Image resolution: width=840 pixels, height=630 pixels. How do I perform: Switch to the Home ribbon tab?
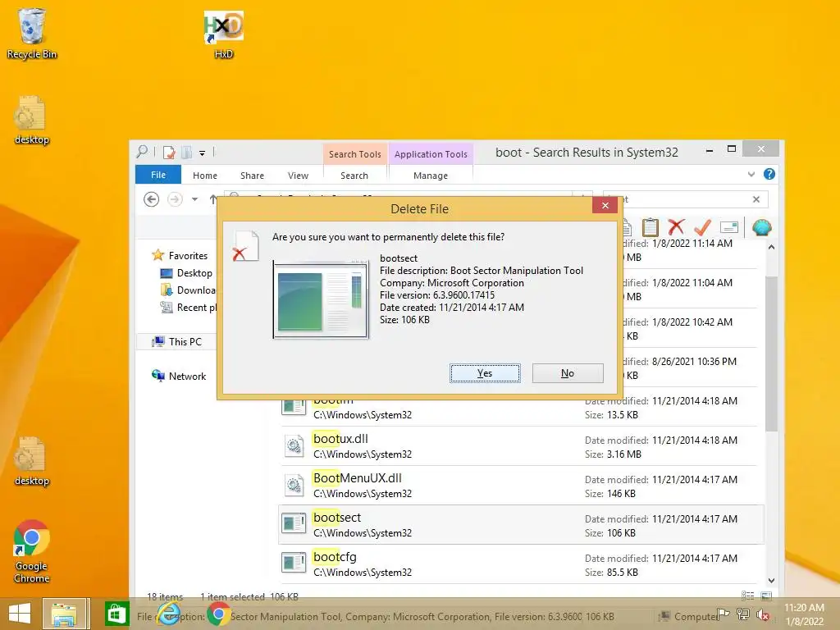tap(205, 176)
